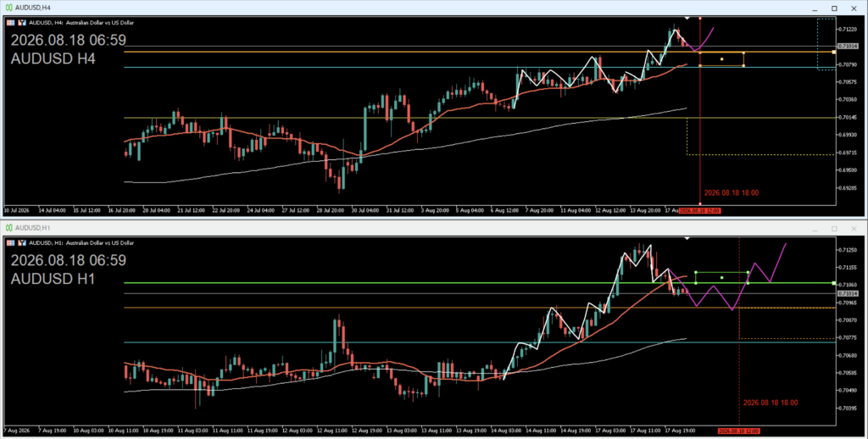Image resolution: width=868 pixels, height=439 pixels.
Task: Close the AUDUSD,H4 window
Action: tap(854, 8)
